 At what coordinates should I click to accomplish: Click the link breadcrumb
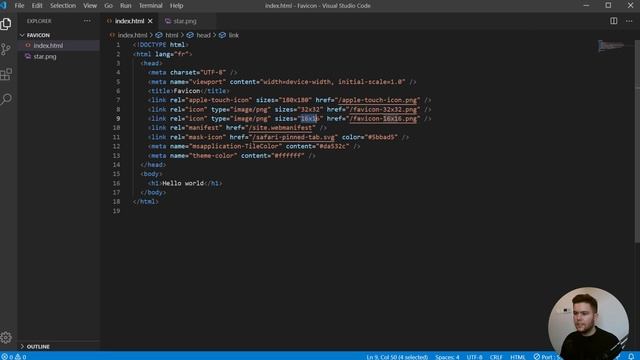coord(233,36)
